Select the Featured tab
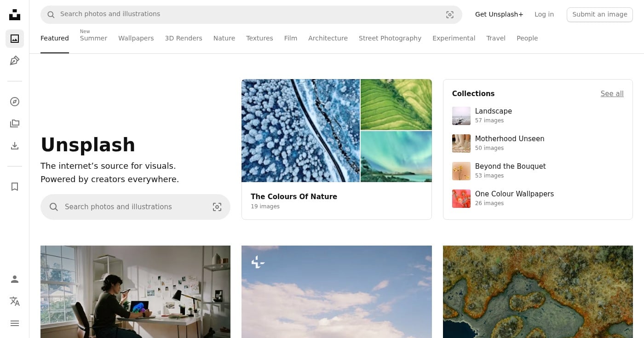The height and width of the screenshot is (338, 644). point(55,38)
